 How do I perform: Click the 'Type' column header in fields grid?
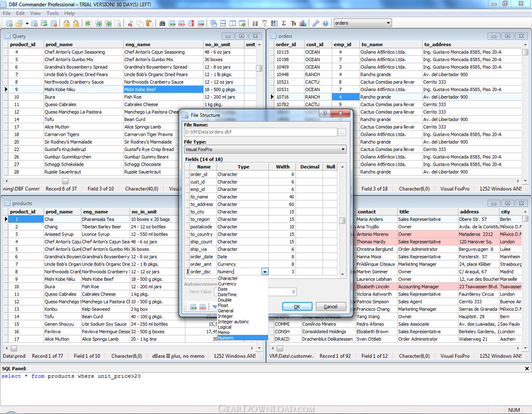(x=243, y=167)
